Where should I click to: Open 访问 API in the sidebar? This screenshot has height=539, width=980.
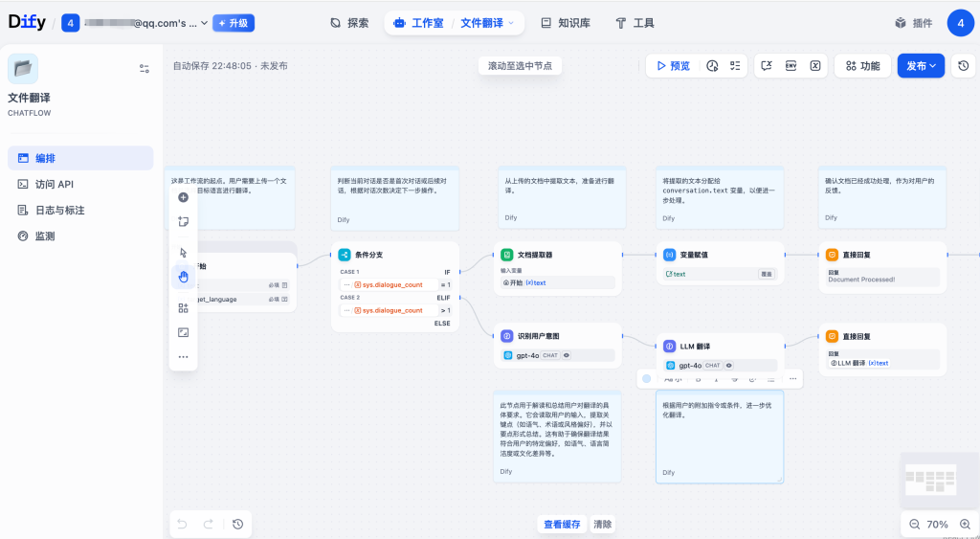54,184
